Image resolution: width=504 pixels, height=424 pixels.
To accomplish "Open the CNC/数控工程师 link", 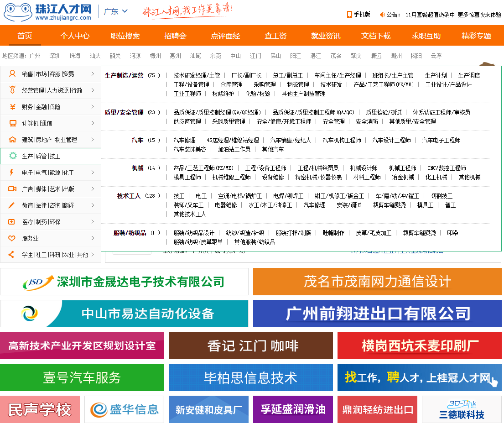I will pyautogui.click(x=447, y=168).
